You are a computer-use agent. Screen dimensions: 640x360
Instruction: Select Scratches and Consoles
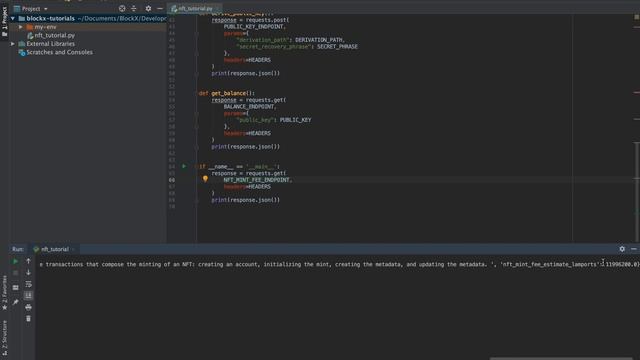point(59,52)
